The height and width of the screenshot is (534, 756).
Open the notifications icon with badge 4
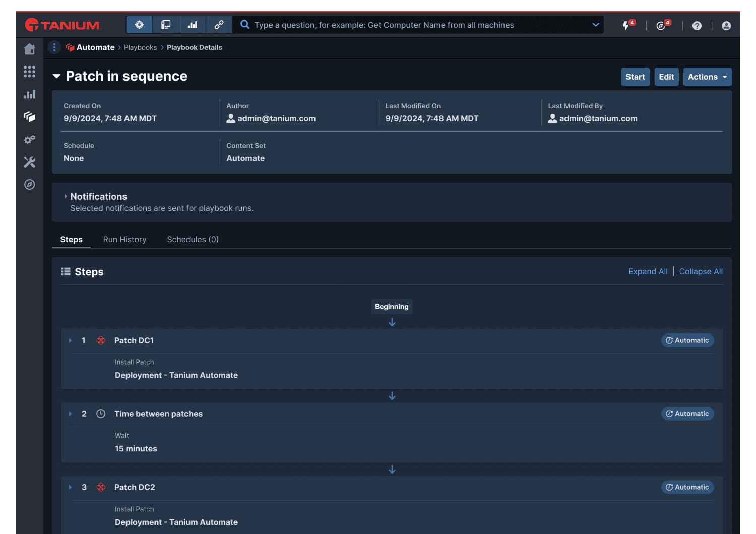(663, 25)
